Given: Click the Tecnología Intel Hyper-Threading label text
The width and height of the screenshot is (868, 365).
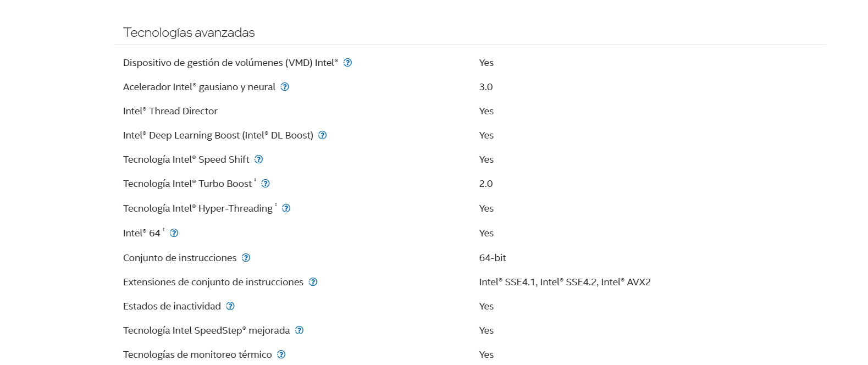Looking at the screenshot, I should click(x=198, y=208).
